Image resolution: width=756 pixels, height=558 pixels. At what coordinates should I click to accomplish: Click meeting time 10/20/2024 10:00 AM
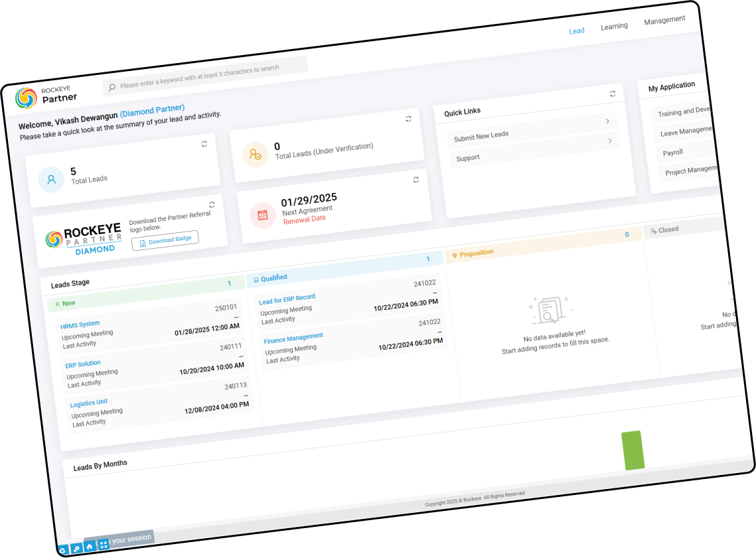click(x=212, y=369)
